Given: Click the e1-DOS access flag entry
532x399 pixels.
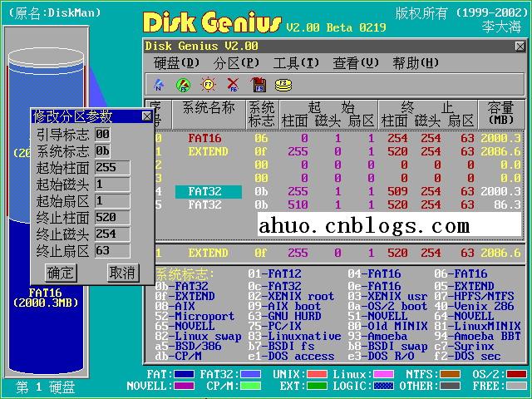Looking at the screenshot, I should (x=291, y=357).
